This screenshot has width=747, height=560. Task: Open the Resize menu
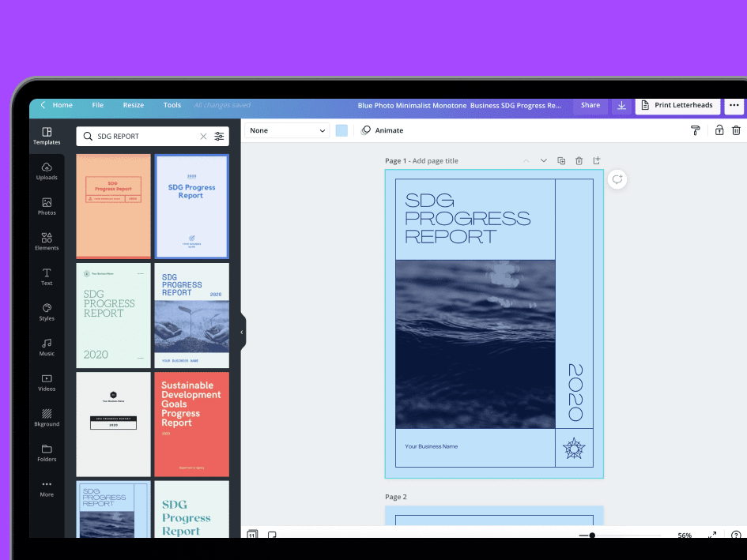133,104
